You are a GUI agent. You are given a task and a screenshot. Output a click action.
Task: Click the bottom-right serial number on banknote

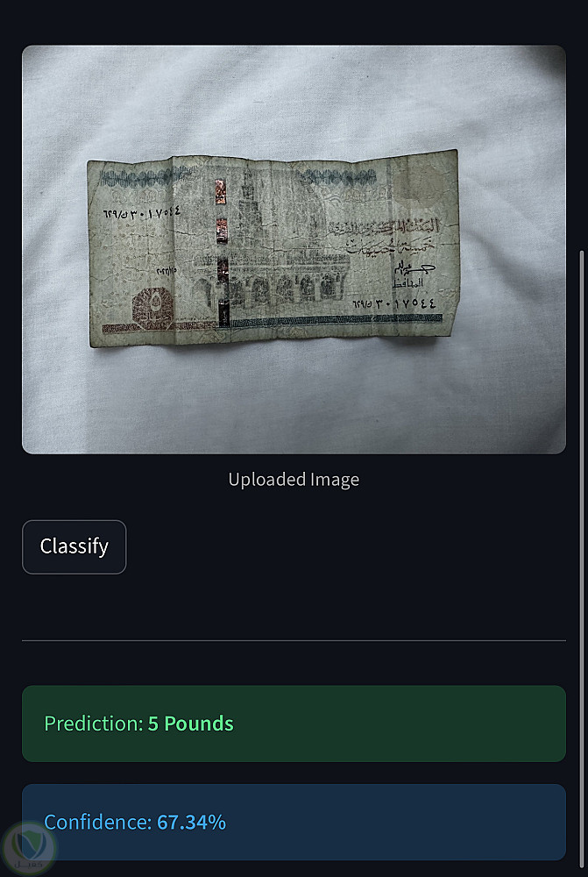tap(393, 304)
